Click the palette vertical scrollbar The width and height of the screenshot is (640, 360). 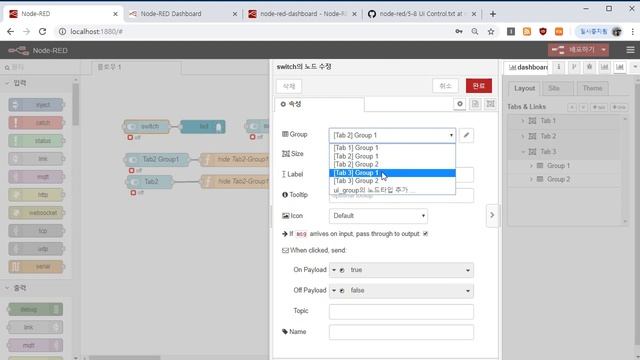coord(76,104)
